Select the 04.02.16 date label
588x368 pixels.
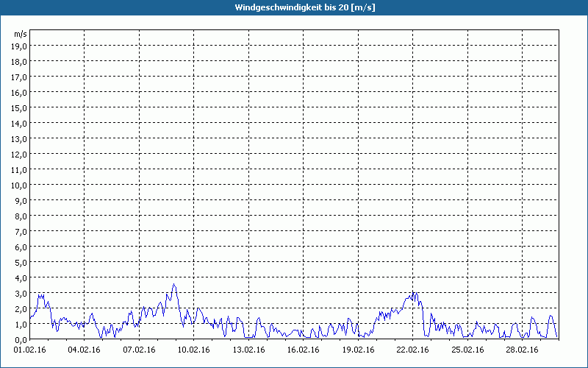point(85,350)
